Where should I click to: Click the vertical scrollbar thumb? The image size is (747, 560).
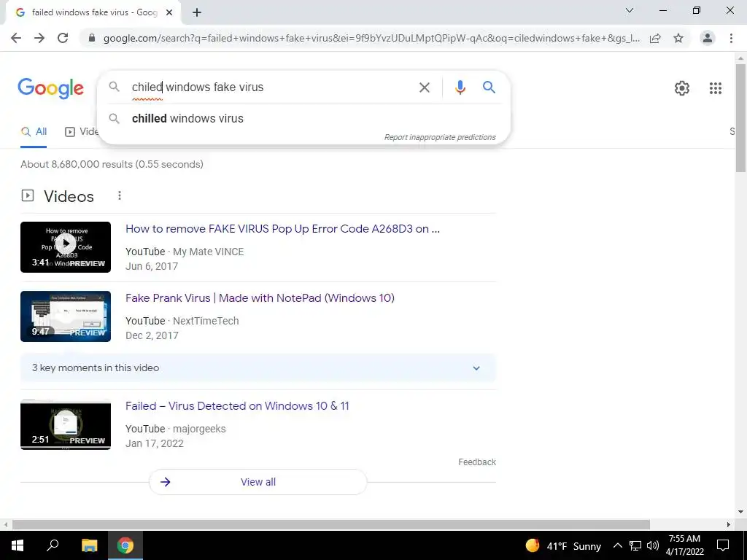pyautogui.click(x=740, y=117)
